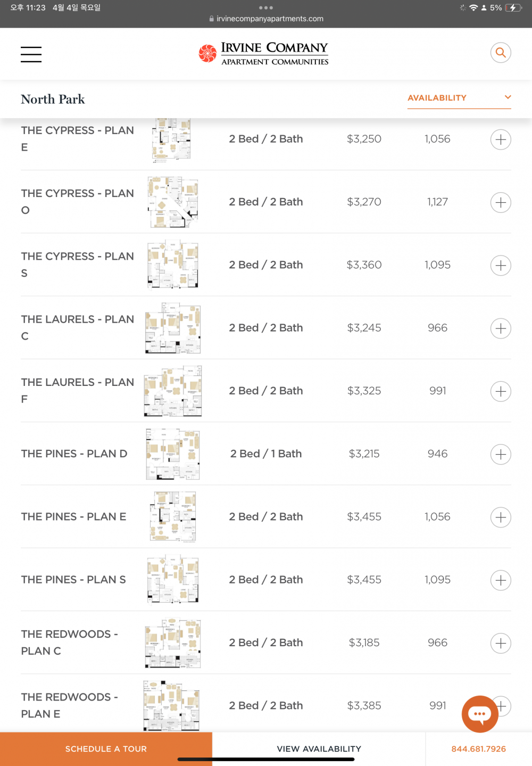
Task: Click the orange search magnifier icon
Action: [x=501, y=53]
